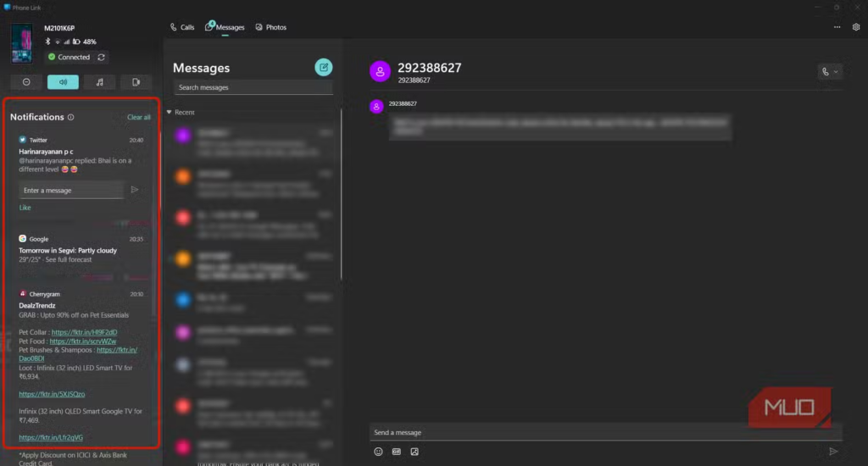The image size is (868, 466).
Task: Click the attach image icon
Action: tap(415, 452)
